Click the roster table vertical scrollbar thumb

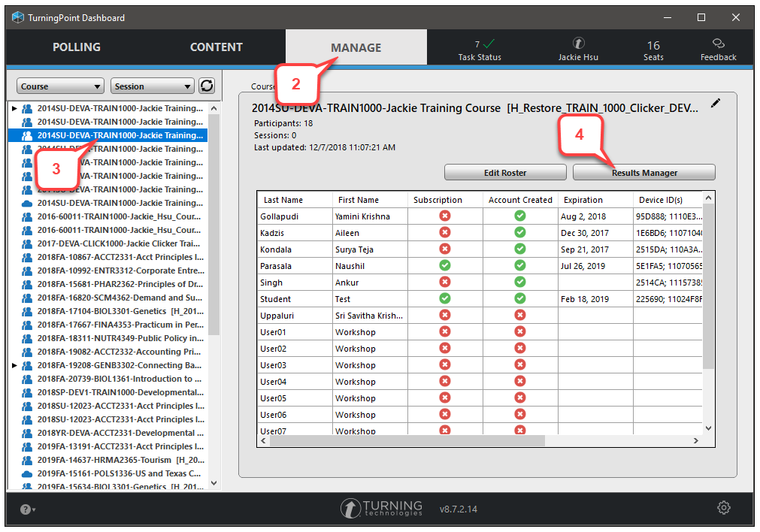click(708, 286)
